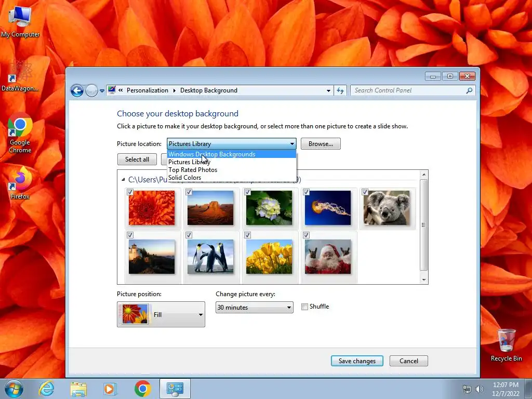Select the penguins wallpaper thumbnail
The height and width of the screenshot is (399, 532).
(210, 257)
